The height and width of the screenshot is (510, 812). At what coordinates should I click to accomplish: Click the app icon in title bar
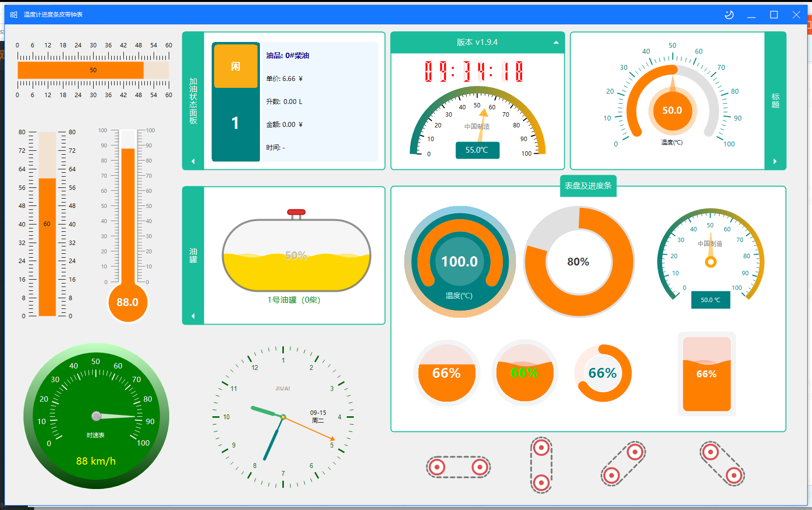[x=14, y=15]
